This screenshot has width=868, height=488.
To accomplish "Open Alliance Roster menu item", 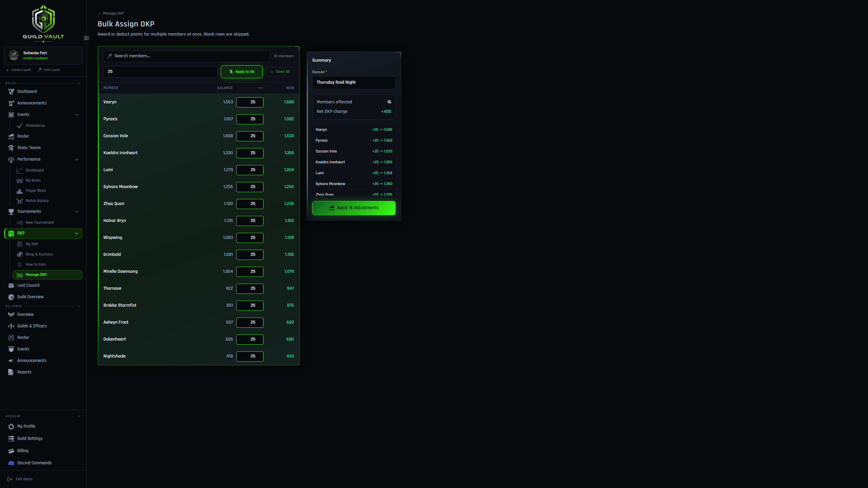I will coord(43,338).
